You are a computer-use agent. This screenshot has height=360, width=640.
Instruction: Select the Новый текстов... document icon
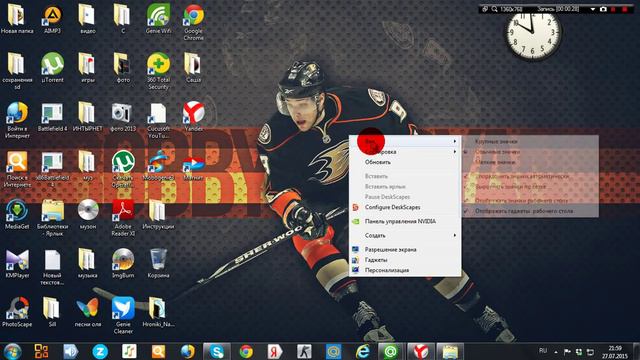52,267
